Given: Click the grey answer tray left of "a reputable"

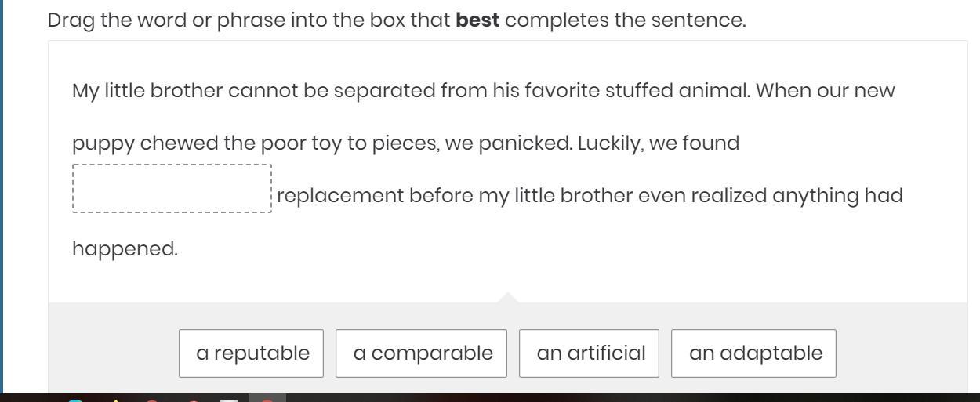Looking at the screenshot, I should point(114,353).
